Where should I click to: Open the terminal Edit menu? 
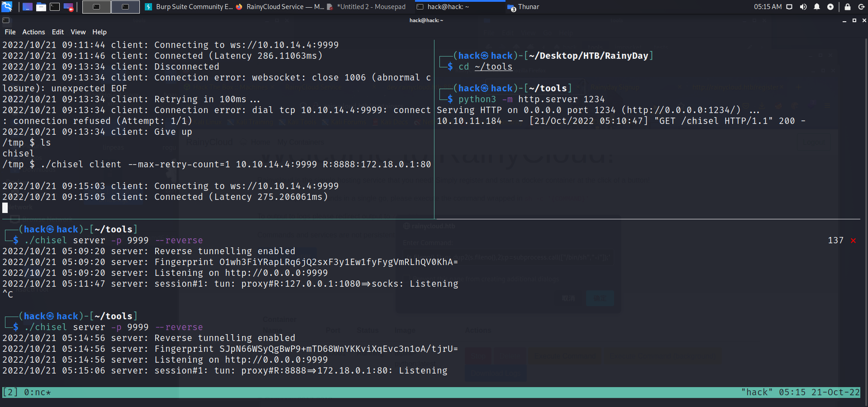tap(57, 32)
